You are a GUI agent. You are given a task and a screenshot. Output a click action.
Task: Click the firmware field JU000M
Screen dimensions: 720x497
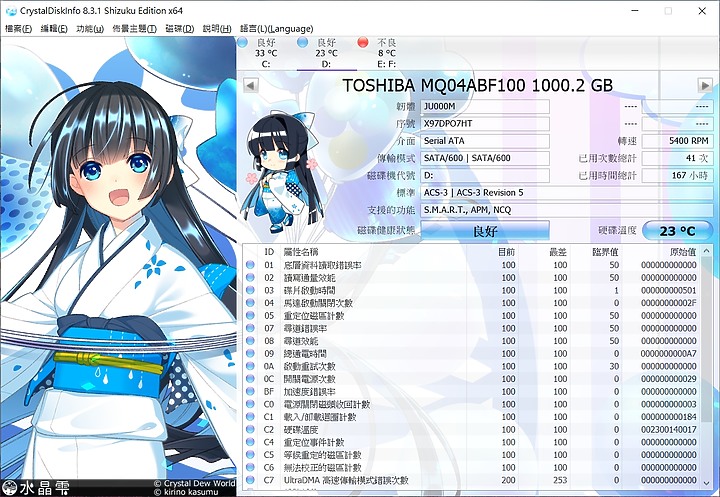pos(485,107)
